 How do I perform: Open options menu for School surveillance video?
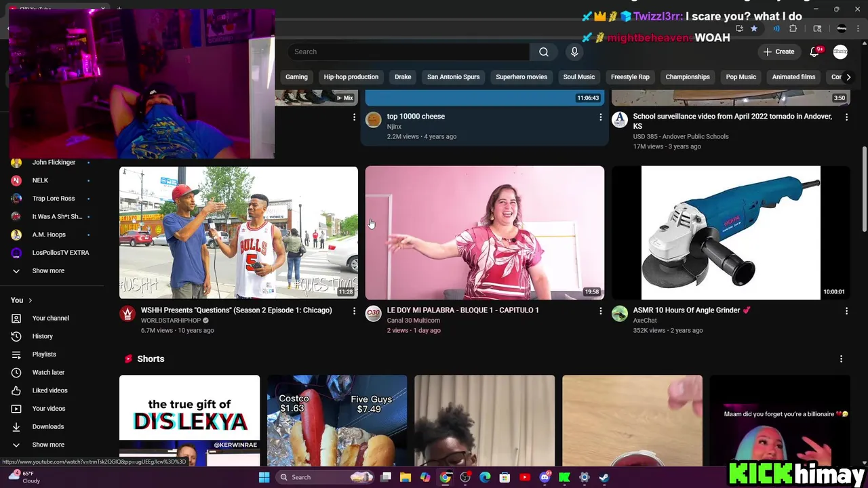click(846, 117)
